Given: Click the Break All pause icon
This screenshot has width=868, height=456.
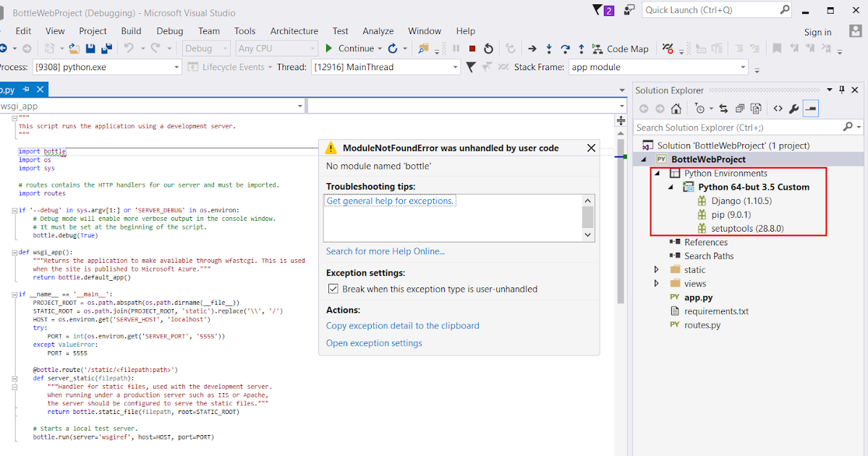Looking at the screenshot, I should (x=456, y=48).
